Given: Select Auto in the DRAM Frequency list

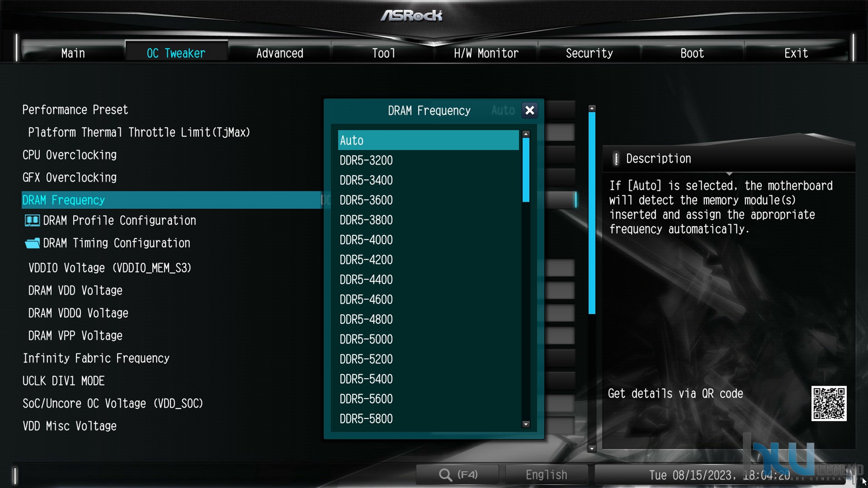Looking at the screenshot, I should (x=428, y=140).
